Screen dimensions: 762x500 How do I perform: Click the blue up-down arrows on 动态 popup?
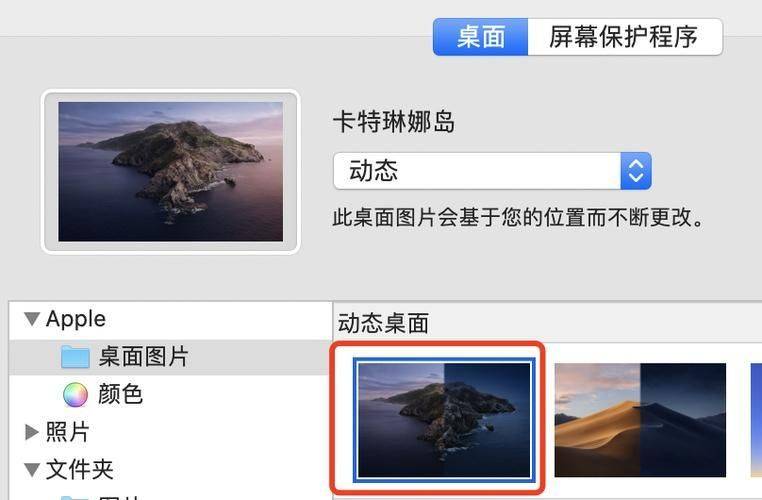click(636, 171)
